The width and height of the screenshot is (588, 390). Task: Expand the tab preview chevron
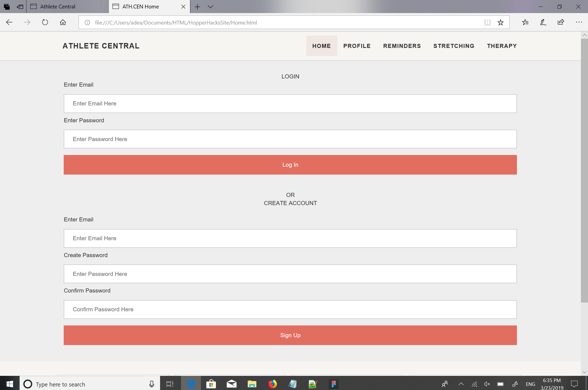(210, 7)
